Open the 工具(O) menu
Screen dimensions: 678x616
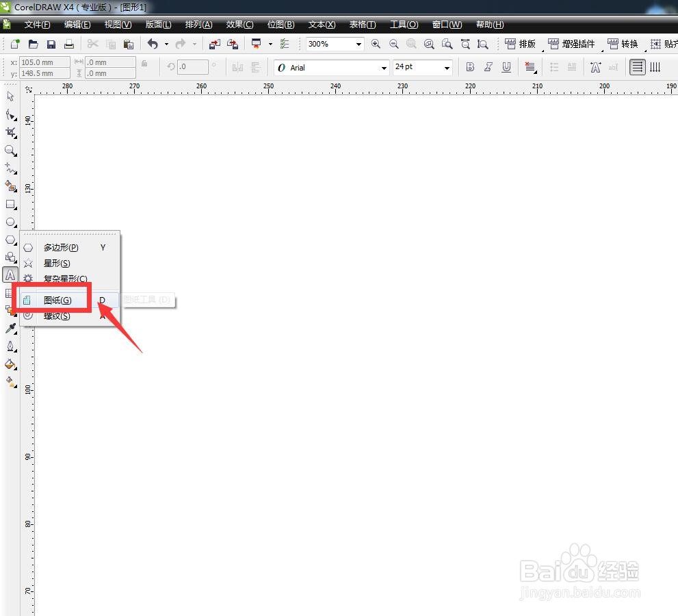coord(404,25)
